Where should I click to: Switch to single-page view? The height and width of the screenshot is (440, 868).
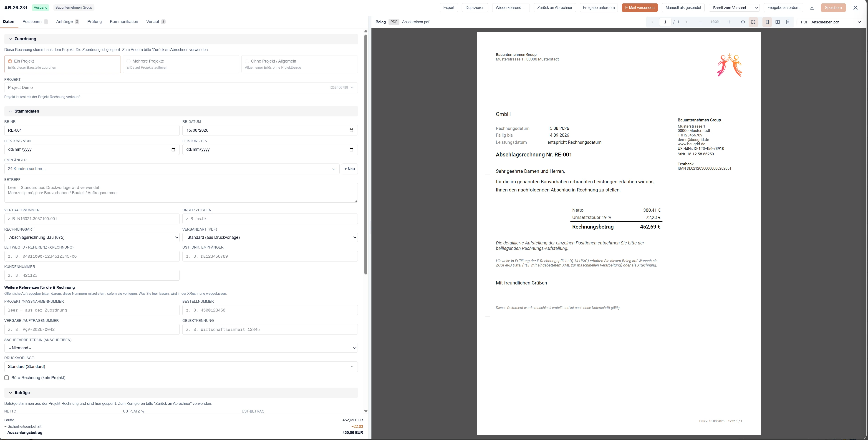pyautogui.click(x=767, y=22)
